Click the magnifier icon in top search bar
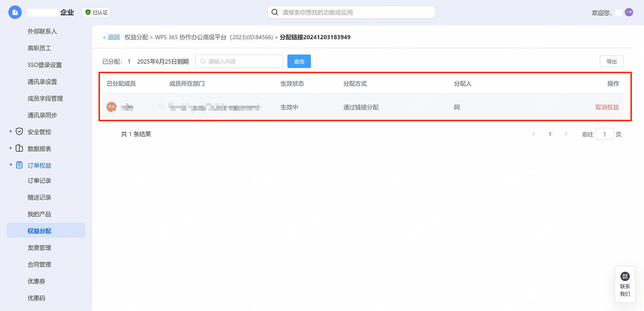The width and height of the screenshot is (644, 311). click(275, 12)
